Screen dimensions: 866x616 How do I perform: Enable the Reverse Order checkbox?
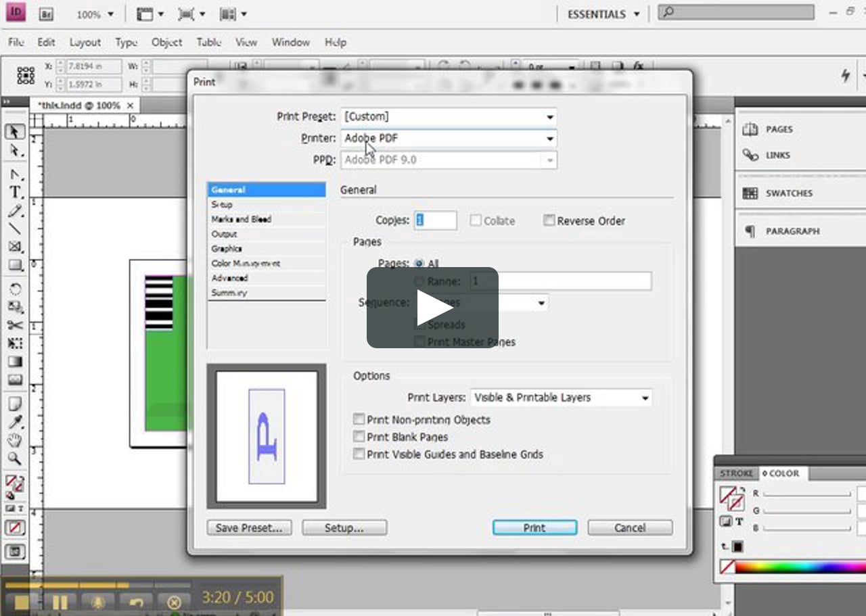549,220
